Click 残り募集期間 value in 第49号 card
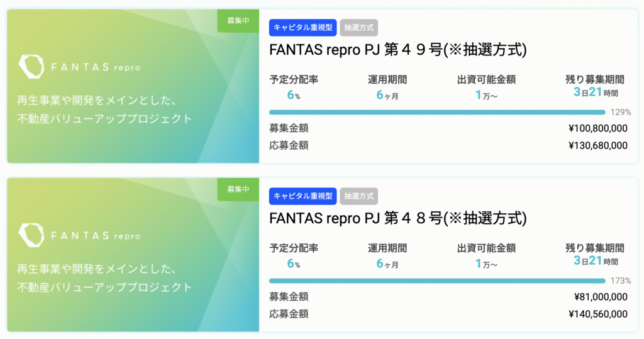This screenshot has width=644, height=339. pyautogui.click(x=596, y=92)
